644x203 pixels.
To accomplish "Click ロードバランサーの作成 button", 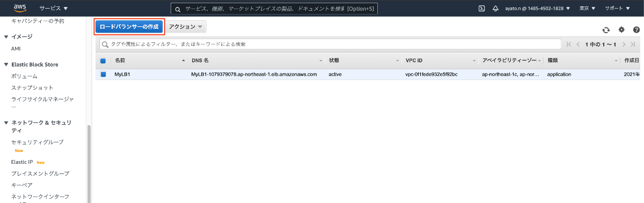I will [129, 26].
